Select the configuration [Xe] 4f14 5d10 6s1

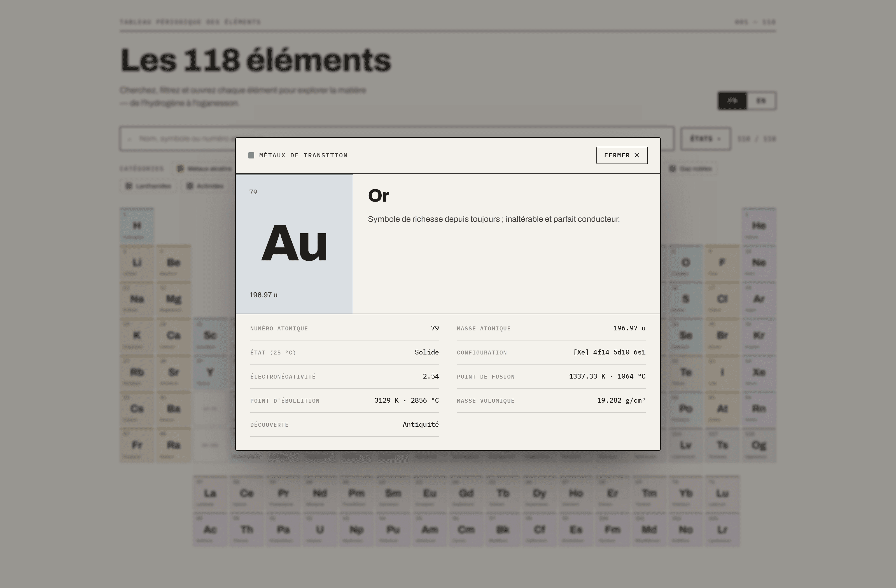pyautogui.click(x=610, y=352)
